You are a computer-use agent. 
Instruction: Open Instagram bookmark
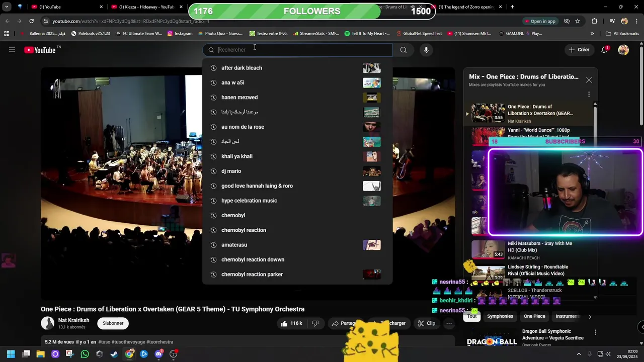point(180,34)
